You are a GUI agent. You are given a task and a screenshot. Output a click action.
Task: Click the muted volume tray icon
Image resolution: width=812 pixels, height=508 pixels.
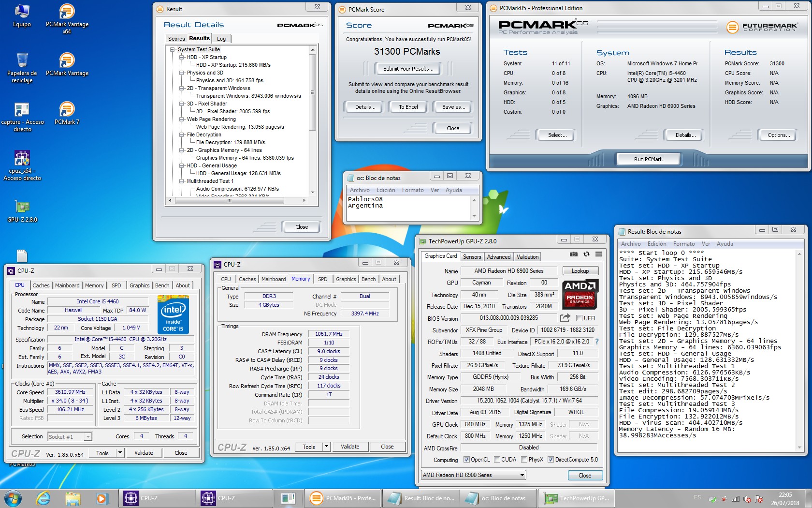pos(747,499)
